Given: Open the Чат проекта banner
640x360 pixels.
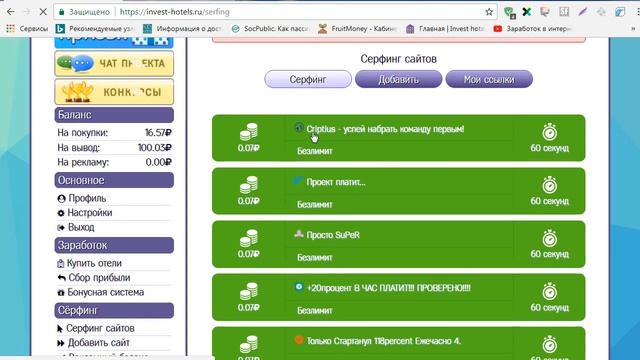Looking at the screenshot, I should (x=114, y=64).
